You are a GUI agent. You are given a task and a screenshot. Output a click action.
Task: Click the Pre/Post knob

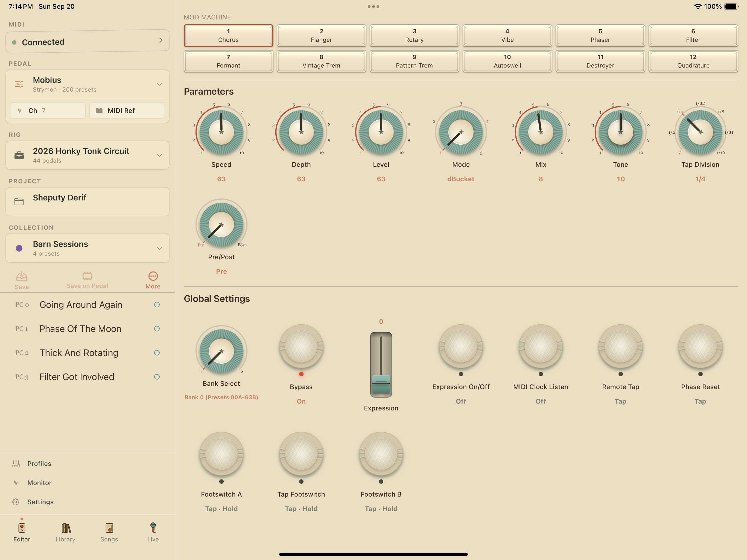pyautogui.click(x=221, y=224)
